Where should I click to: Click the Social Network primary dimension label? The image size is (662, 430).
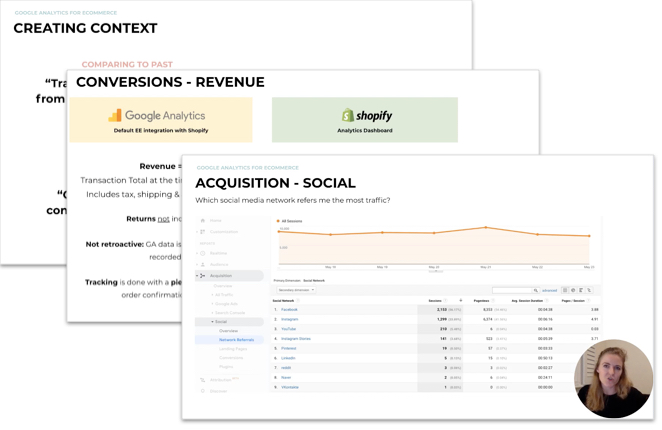[x=314, y=280]
